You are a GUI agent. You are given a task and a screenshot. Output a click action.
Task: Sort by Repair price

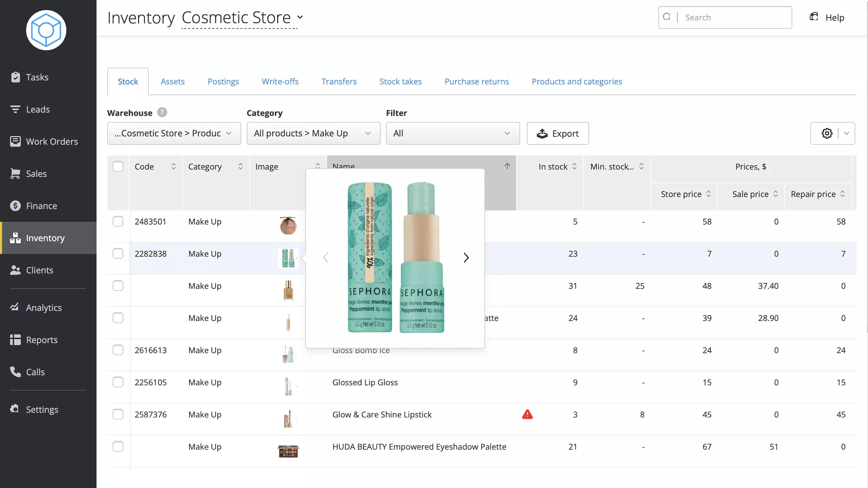pyautogui.click(x=843, y=194)
